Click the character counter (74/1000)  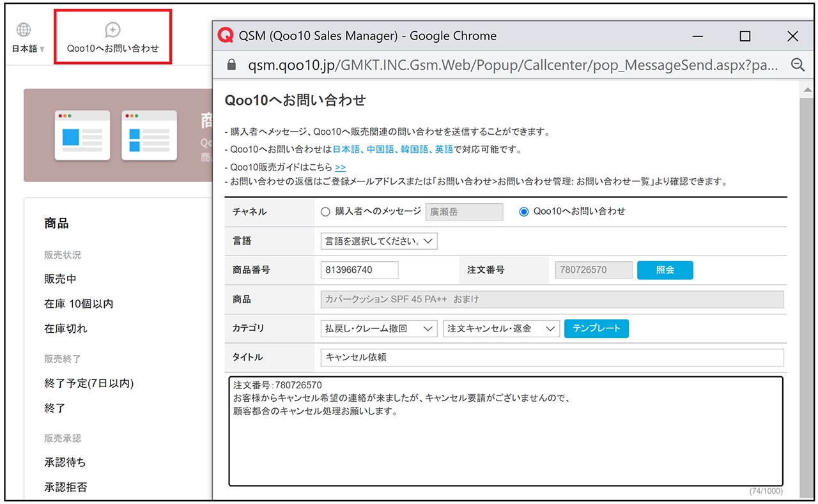click(766, 491)
